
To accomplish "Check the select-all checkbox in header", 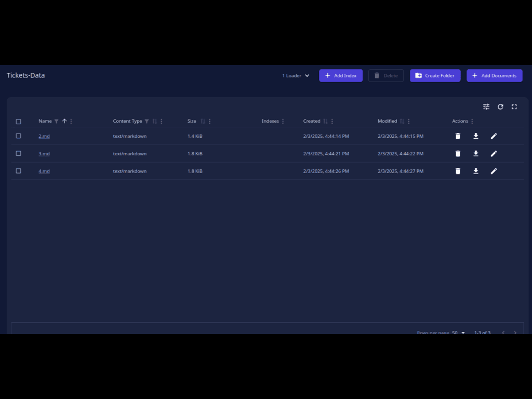I will pos(18,122).
